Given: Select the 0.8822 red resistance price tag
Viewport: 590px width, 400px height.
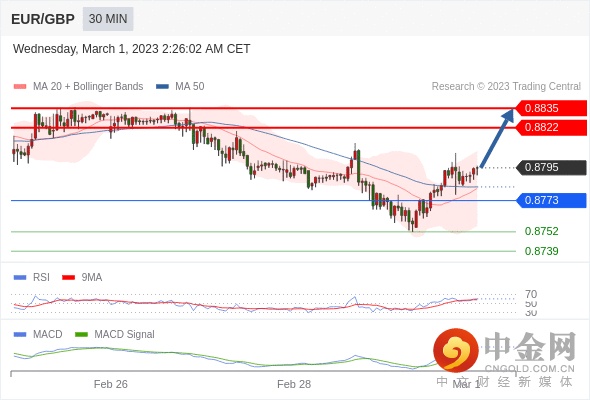Looking at the screenshot, I should click(x=551, y=128).
